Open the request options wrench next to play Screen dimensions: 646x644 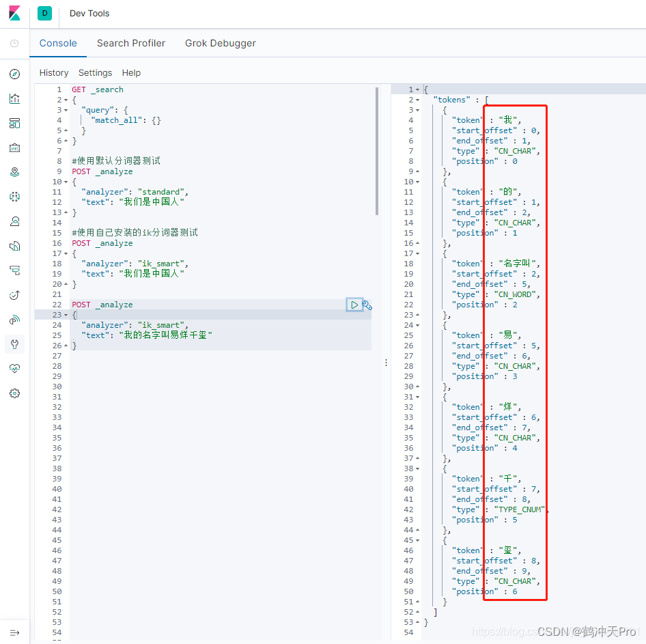point(367,305)
